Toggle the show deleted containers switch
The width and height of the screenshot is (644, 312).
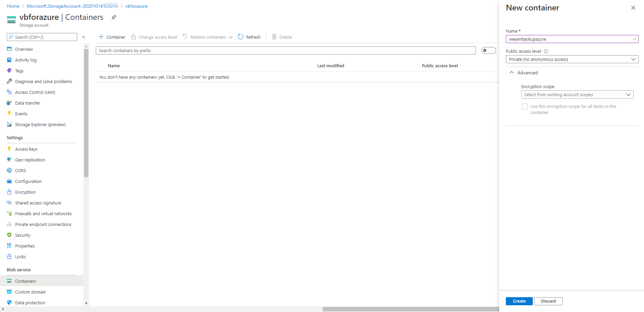click(x=488, y=50)
